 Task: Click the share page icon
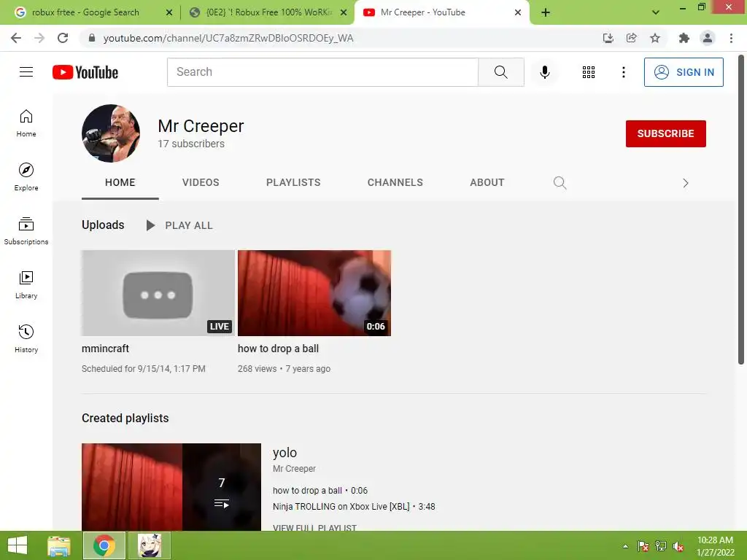631,38
